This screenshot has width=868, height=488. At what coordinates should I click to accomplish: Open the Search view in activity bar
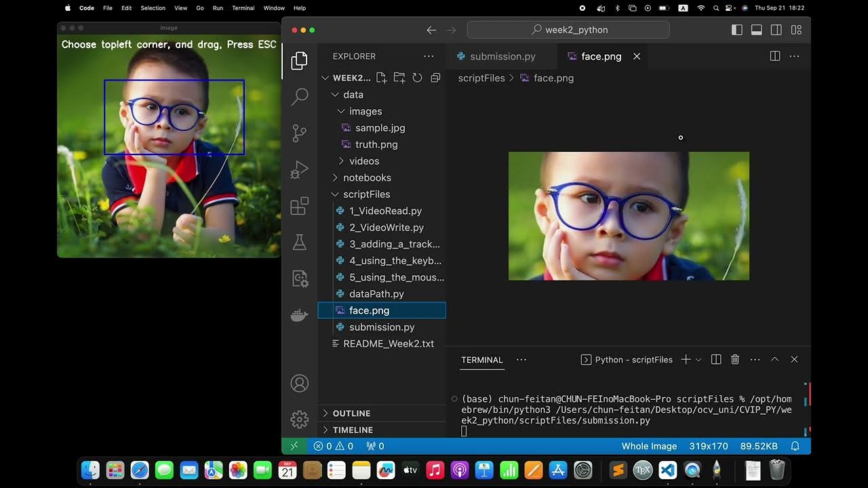tap(299, 97)
